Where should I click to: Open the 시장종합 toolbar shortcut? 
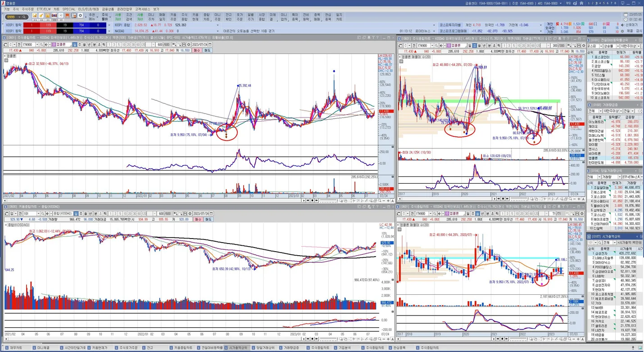coord(262,17)
